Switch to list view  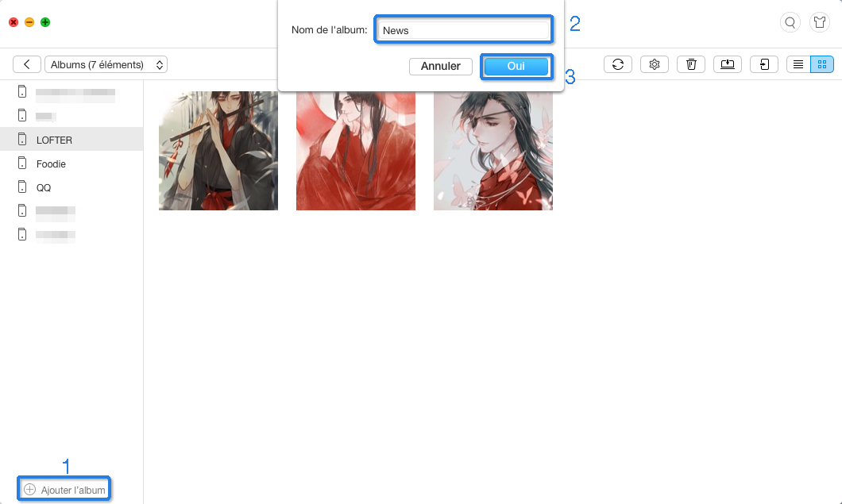pos(798,64)
